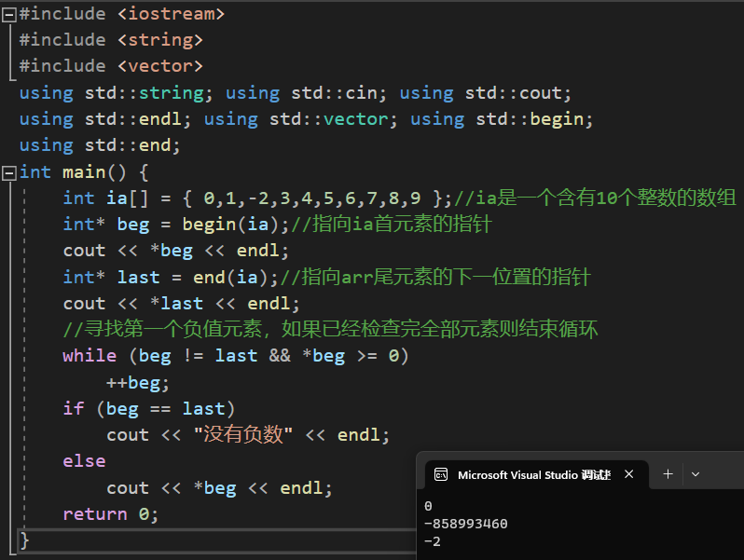Viewport: 744px width, 560px height.
Task: Collapse the #include block fold toggle
Action: pos(8,14)
